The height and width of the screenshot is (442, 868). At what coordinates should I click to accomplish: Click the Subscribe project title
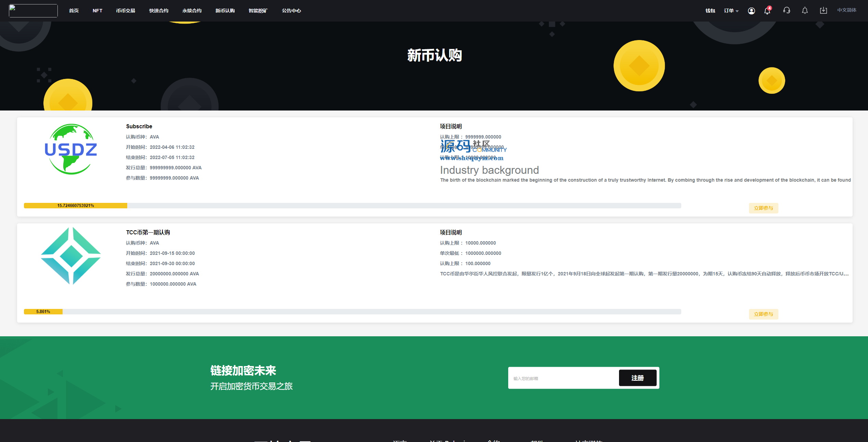[x=139, y=126]
